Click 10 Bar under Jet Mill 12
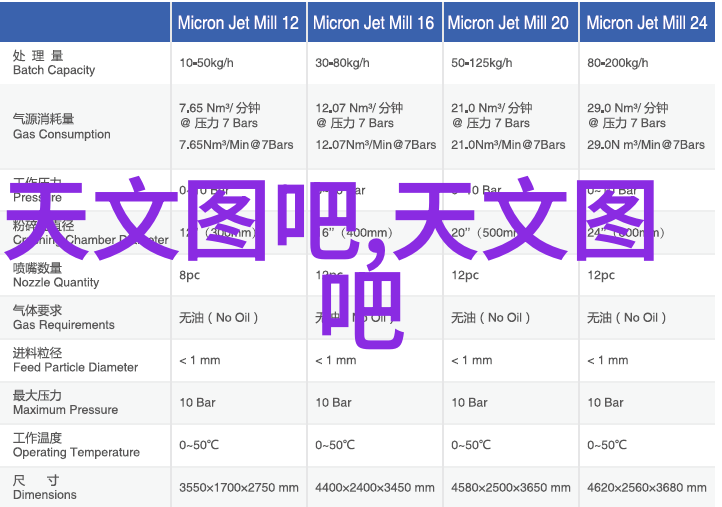This screenshot has height=507, width=722. coord(197,402)
